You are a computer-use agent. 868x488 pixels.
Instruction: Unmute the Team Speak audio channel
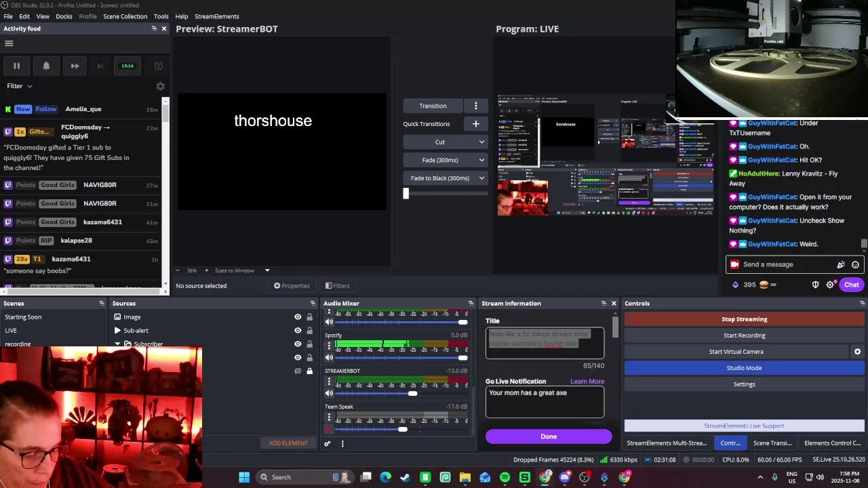pos(329,429)
